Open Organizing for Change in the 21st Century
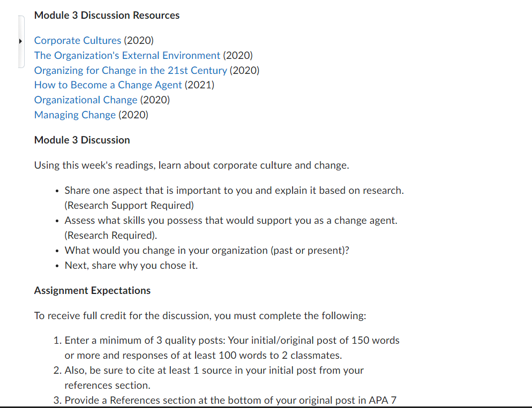532x408 pixels. point(131,70)
